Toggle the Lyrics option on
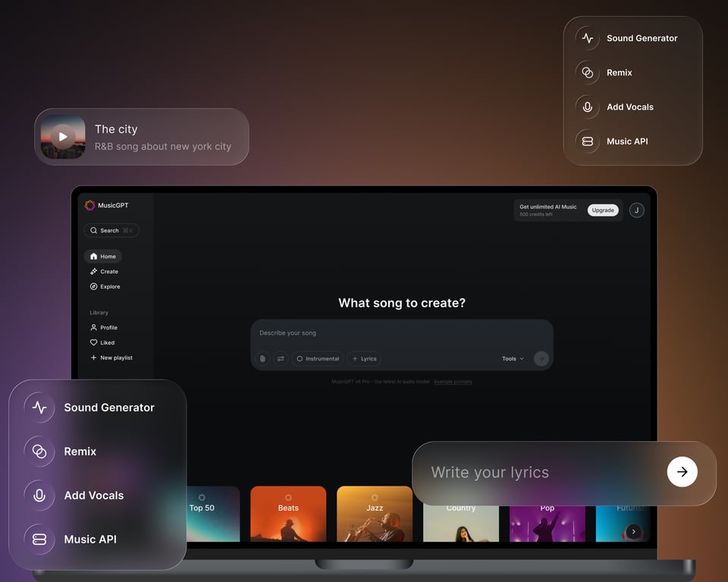 [364, 358]
